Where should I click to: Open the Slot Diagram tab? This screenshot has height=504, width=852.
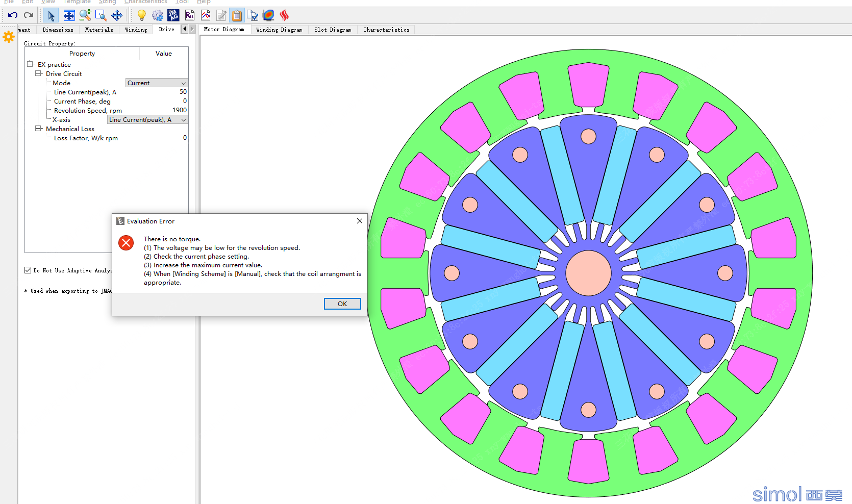(333, 30)
